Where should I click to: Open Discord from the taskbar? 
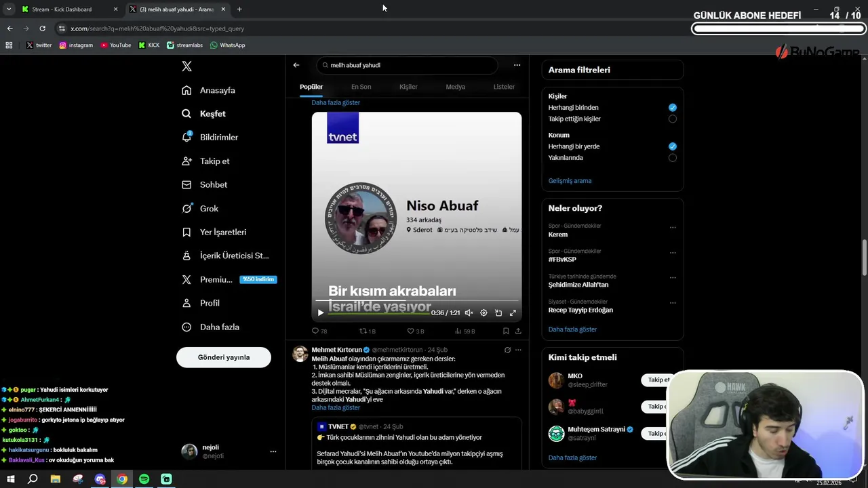[100, 479]
